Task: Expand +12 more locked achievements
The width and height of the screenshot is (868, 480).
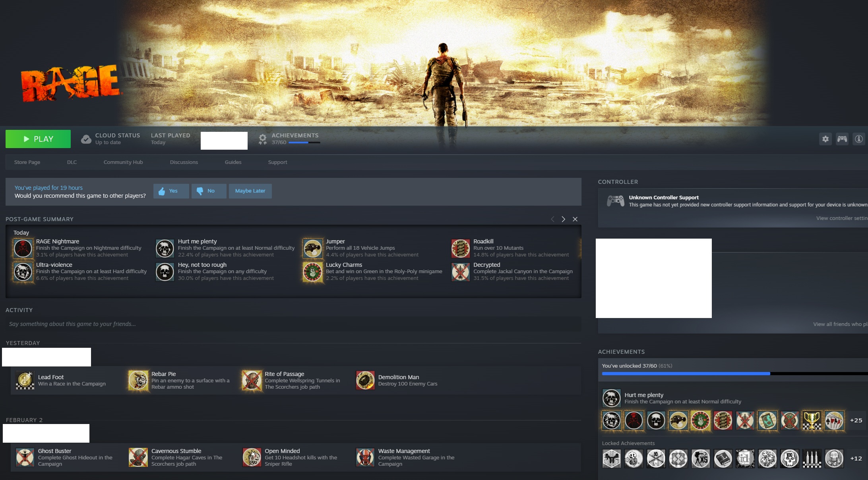Action: point(856,459)
